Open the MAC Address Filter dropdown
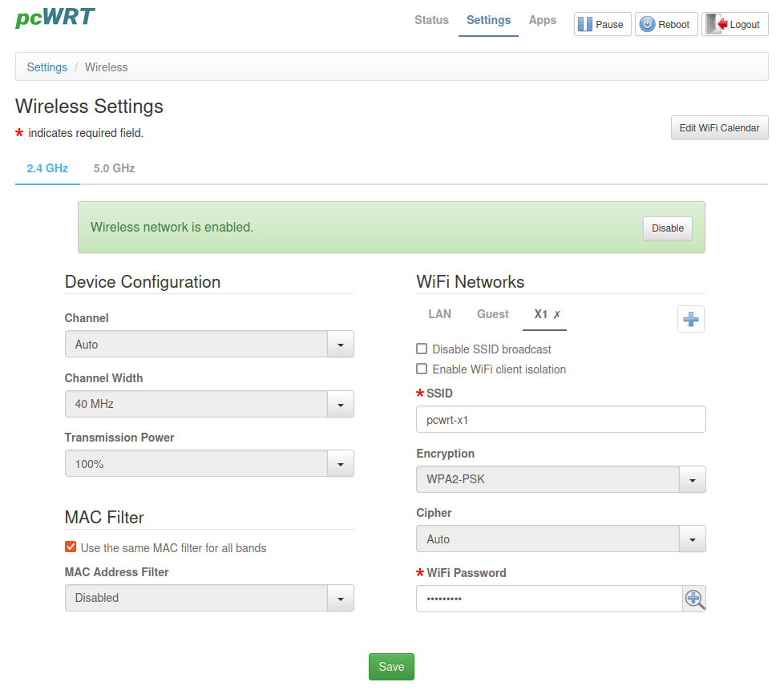784x694 pixels. click(208, 598)
